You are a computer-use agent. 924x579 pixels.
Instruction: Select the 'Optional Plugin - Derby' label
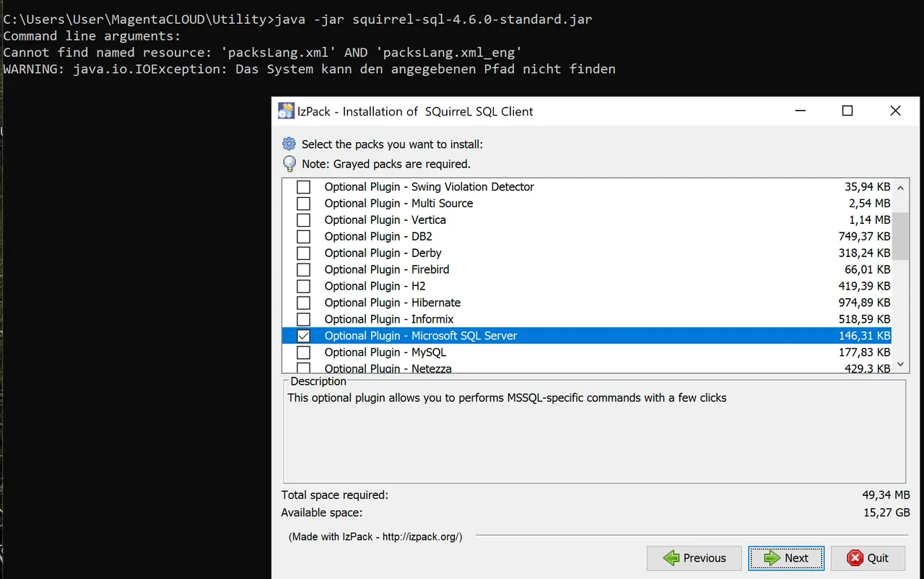383,253
